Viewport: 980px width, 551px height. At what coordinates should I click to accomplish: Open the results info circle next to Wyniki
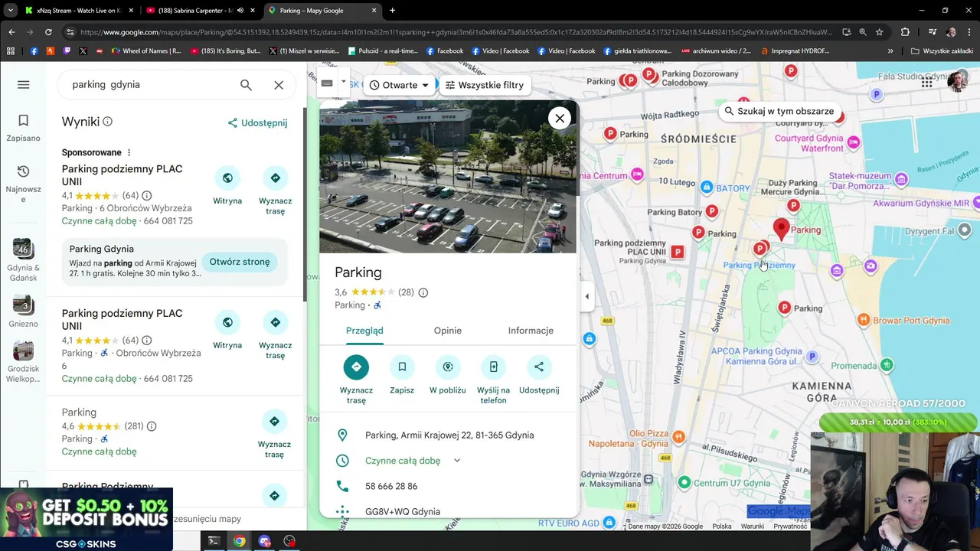[x=108, y=122]
